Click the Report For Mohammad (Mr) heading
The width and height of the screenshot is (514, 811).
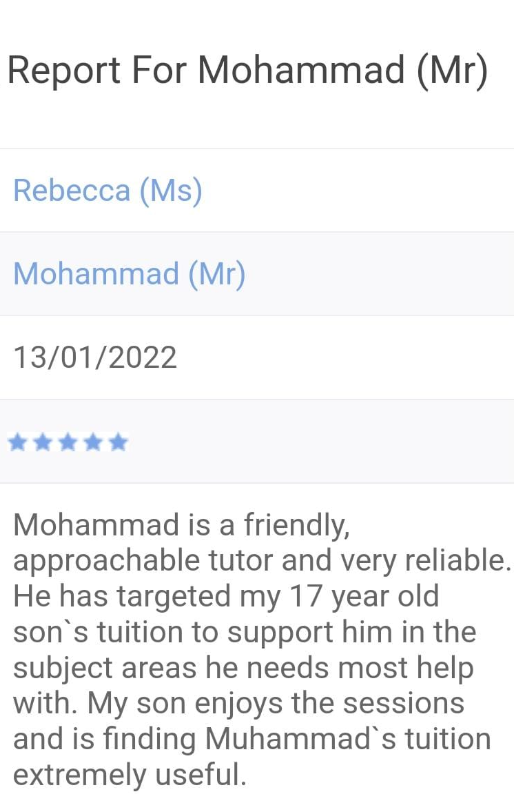(248, 70)
